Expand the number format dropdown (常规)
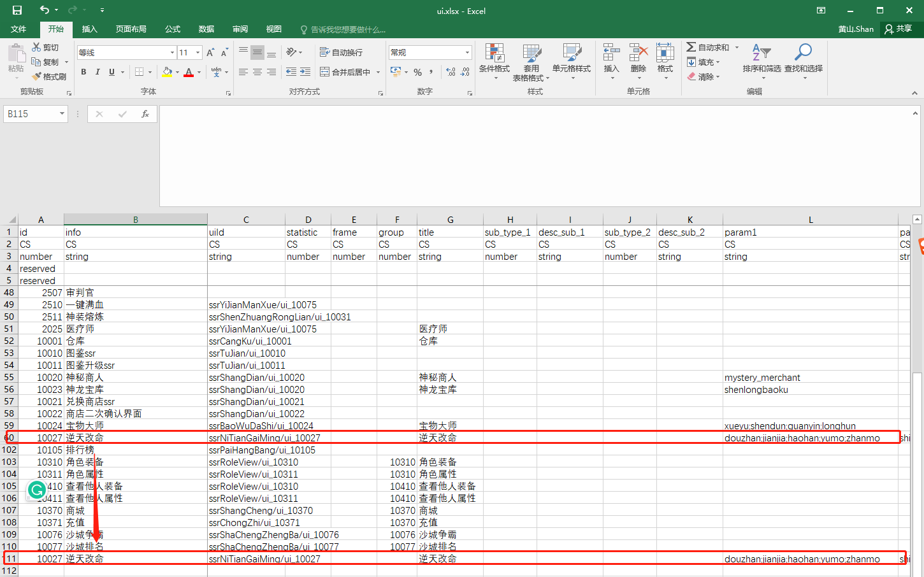The image size is (924, 577). click(467, 52)
